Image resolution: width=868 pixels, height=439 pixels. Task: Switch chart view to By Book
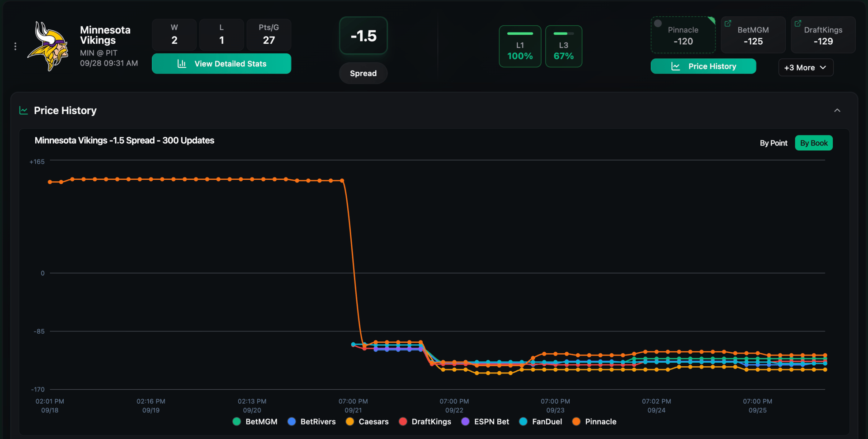tap(814, 143)
